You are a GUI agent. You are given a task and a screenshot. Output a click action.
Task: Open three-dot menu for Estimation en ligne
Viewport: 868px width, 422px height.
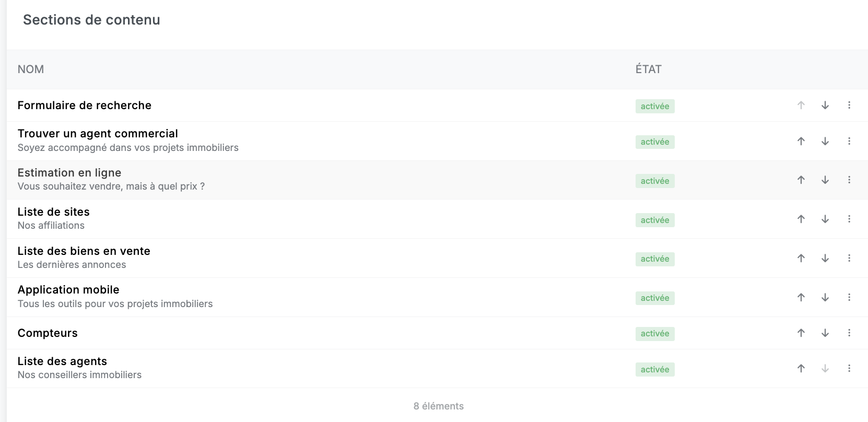(849, 180)
